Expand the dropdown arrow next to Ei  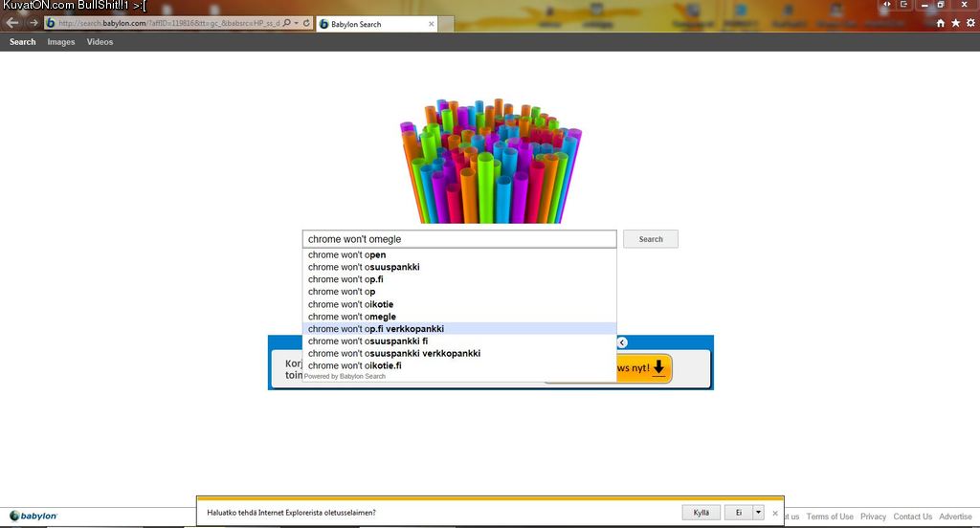[759, 513]
